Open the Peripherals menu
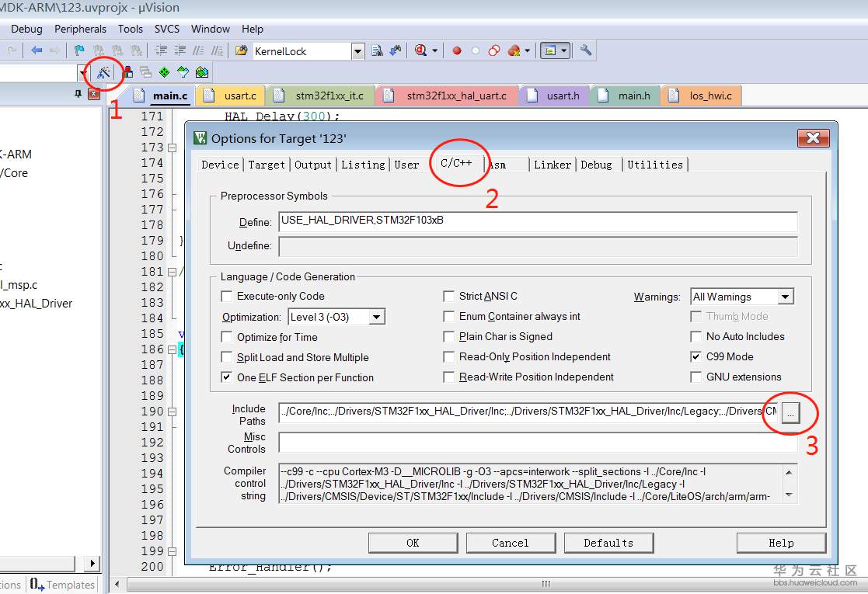 (x=80, y=29)
